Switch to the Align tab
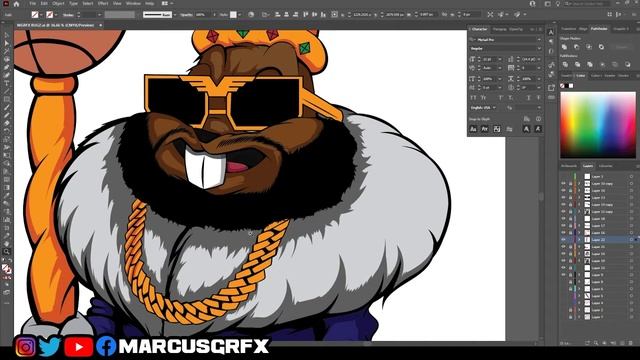This screenshot has width=640, height=360. (x=583, y=29)
